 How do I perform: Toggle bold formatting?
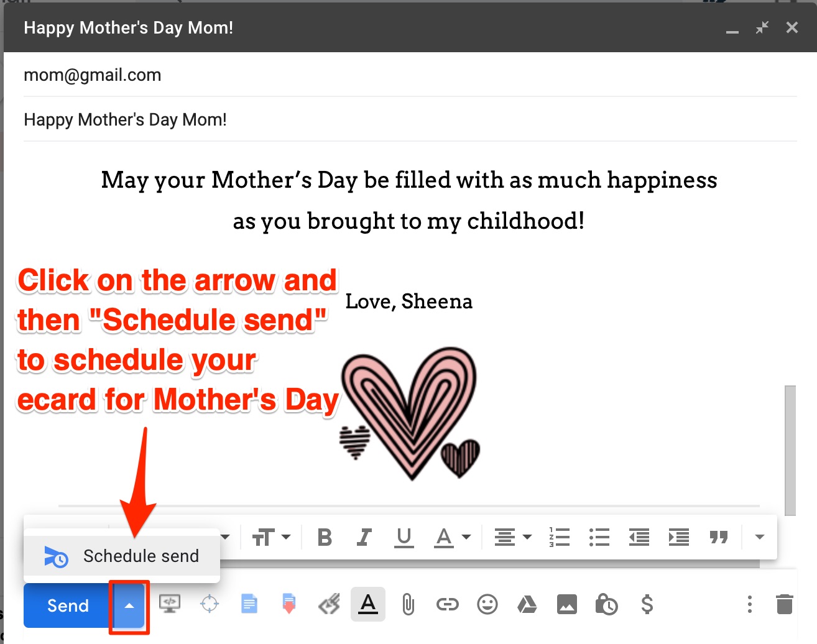(x=324, y=537)
